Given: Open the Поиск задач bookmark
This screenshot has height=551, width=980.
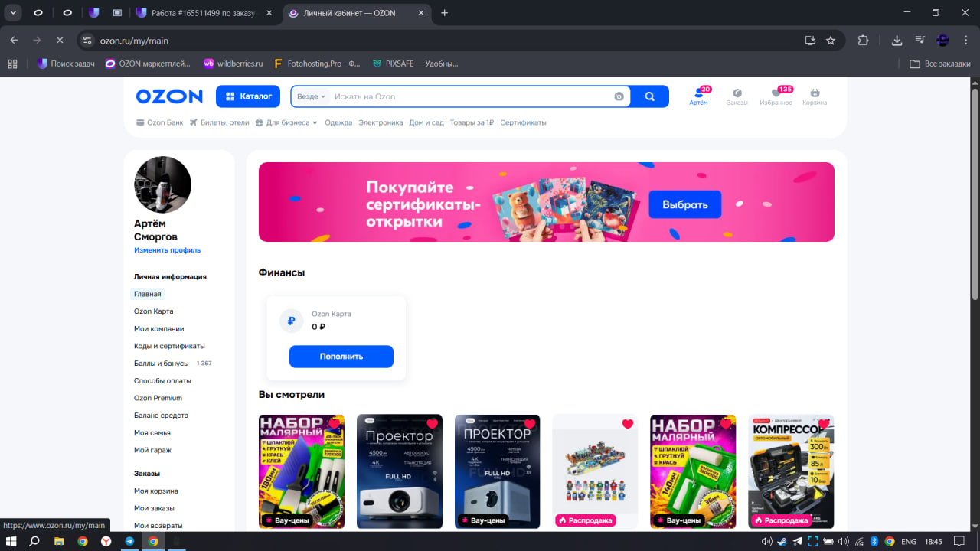Looking at the screenshot, I should click(x=66, y=64).
